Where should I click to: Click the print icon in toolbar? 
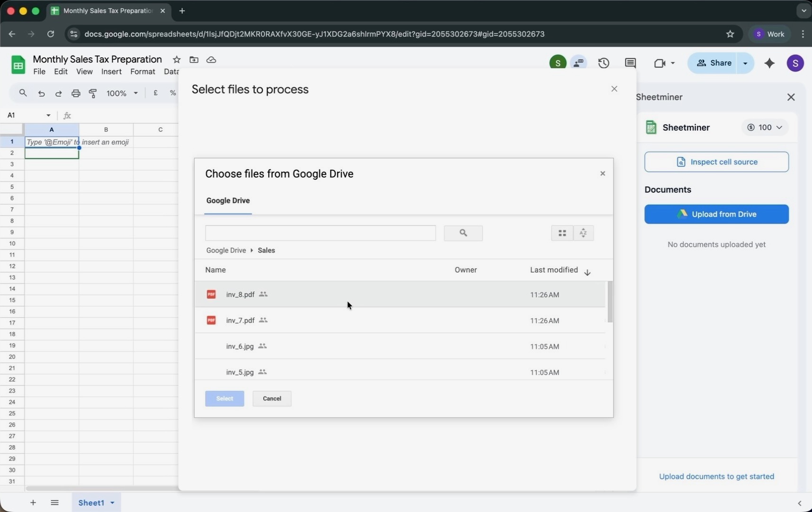coord(76,93)
